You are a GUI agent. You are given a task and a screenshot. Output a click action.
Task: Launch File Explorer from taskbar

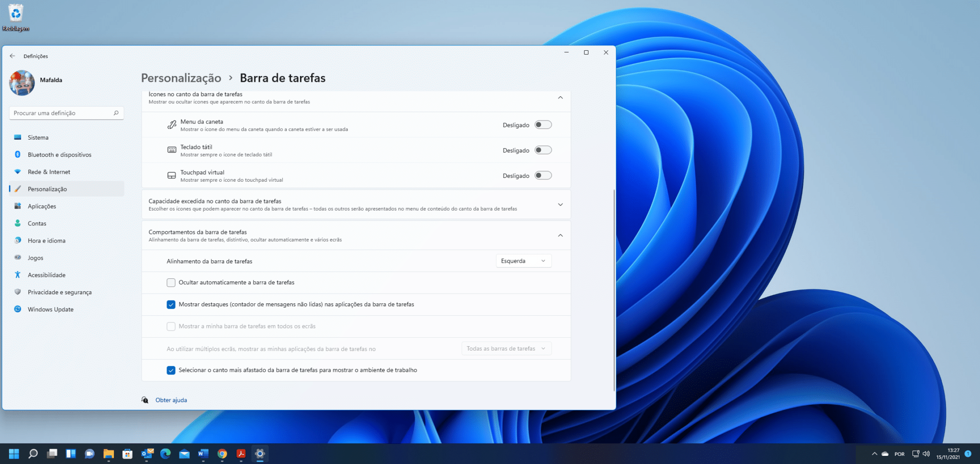coord(109,453)
